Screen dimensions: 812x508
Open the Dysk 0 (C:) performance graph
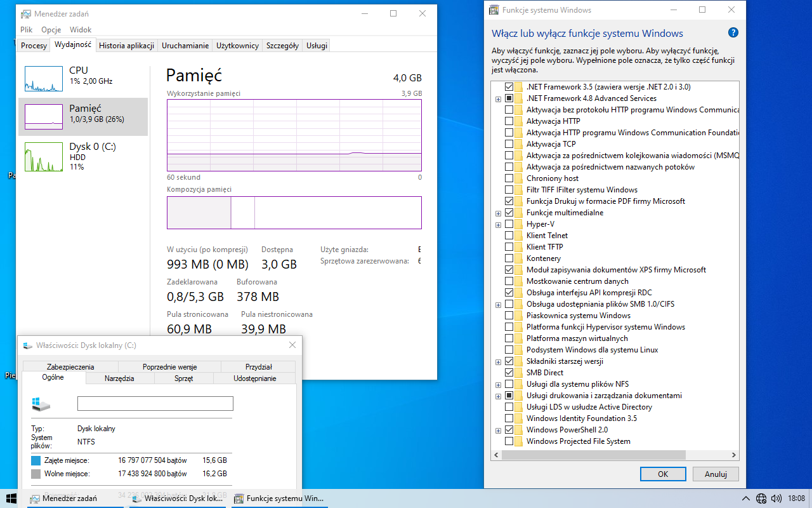(44, 156)
